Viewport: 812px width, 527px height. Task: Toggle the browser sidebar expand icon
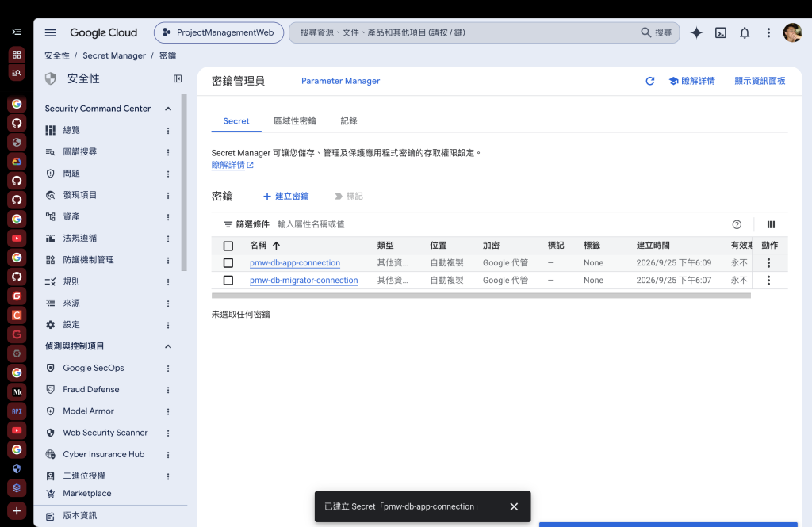point(17,32)
